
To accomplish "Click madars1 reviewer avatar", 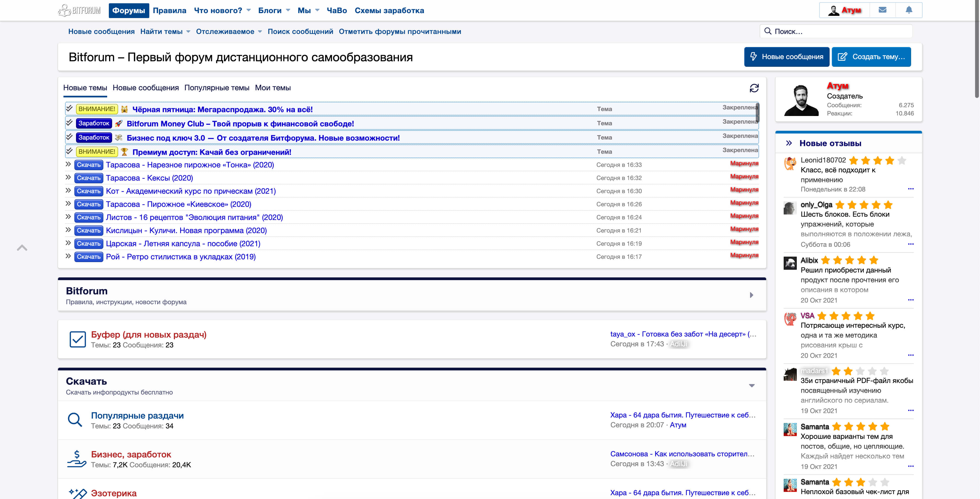I will point(790,374).
